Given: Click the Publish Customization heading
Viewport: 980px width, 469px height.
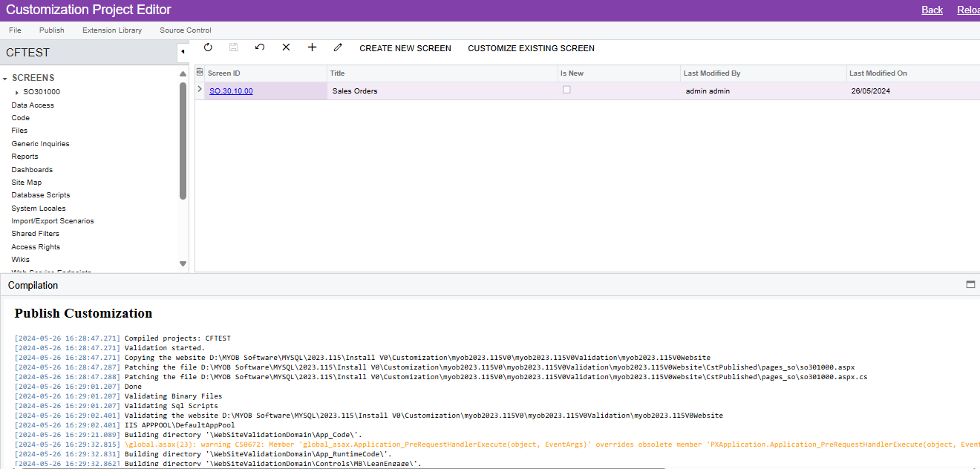Looking at the screenshot, I should [x=83, y=313].
